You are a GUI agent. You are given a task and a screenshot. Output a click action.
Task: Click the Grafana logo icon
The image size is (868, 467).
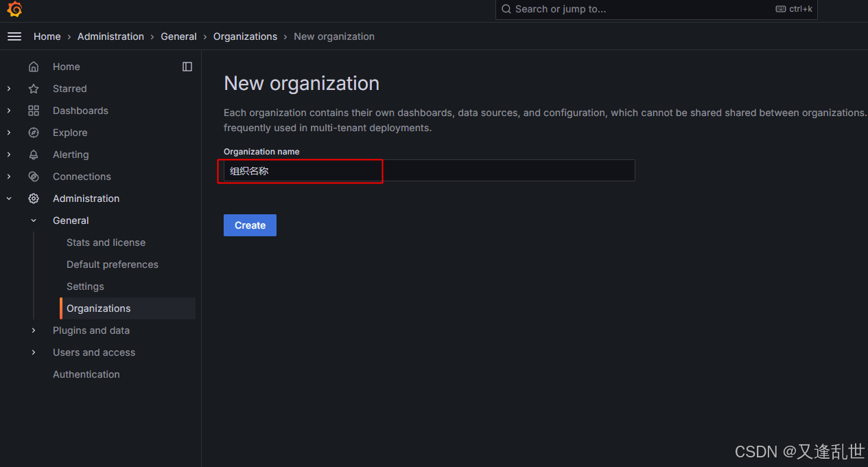coord(14,9)
